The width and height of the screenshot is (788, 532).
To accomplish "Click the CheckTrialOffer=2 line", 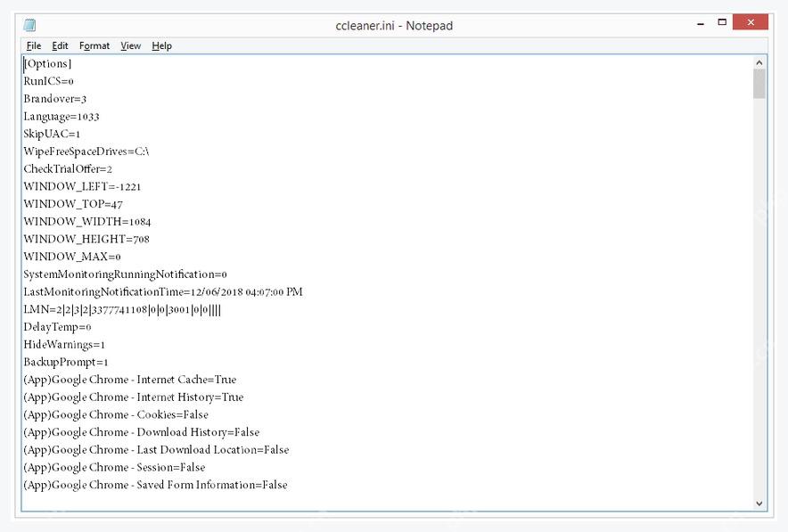I will point(68,169).
